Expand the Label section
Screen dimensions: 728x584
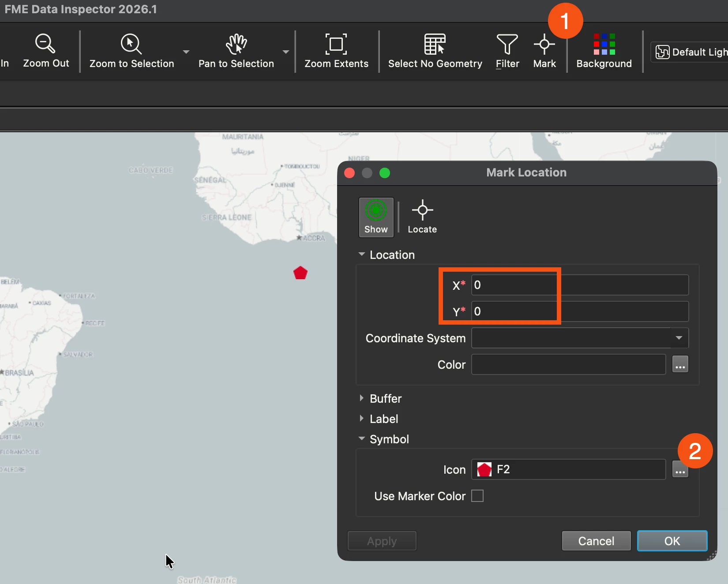362,419
